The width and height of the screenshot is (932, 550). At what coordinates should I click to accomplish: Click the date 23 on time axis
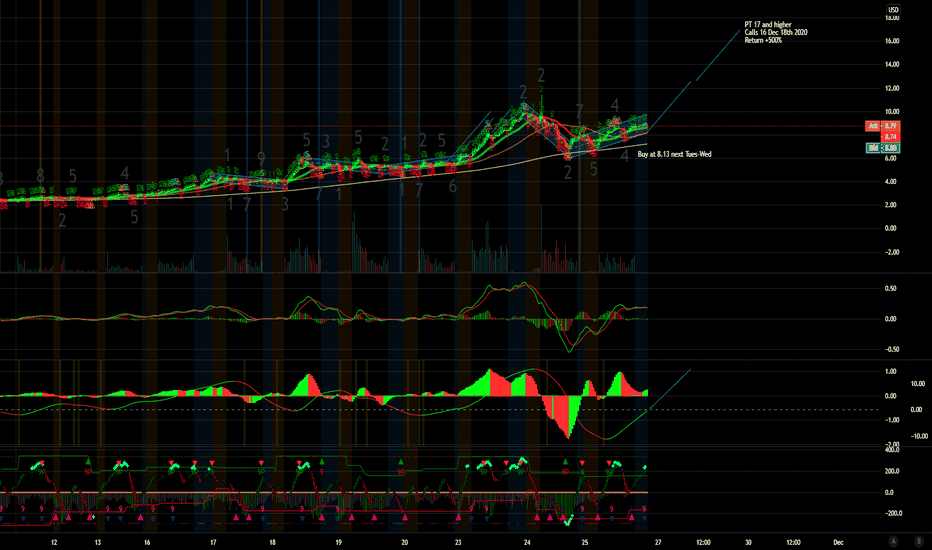click(x=458, y=542)
